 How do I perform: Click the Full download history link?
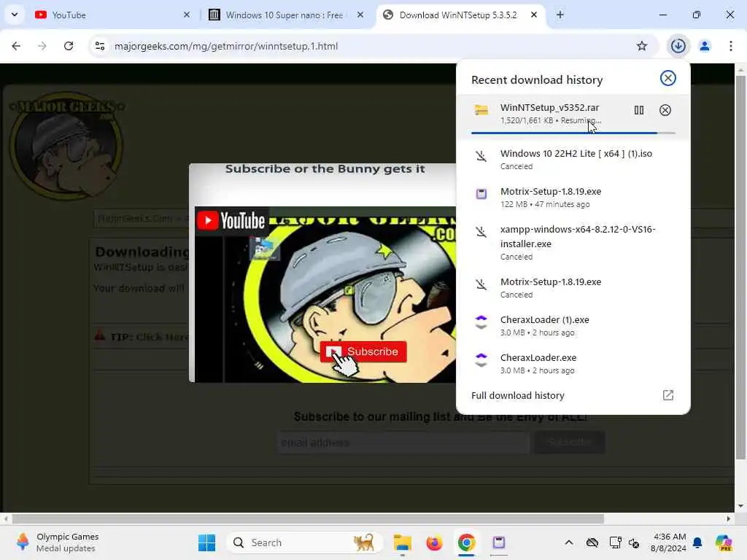pyautogui.click(x=517, y=395)
